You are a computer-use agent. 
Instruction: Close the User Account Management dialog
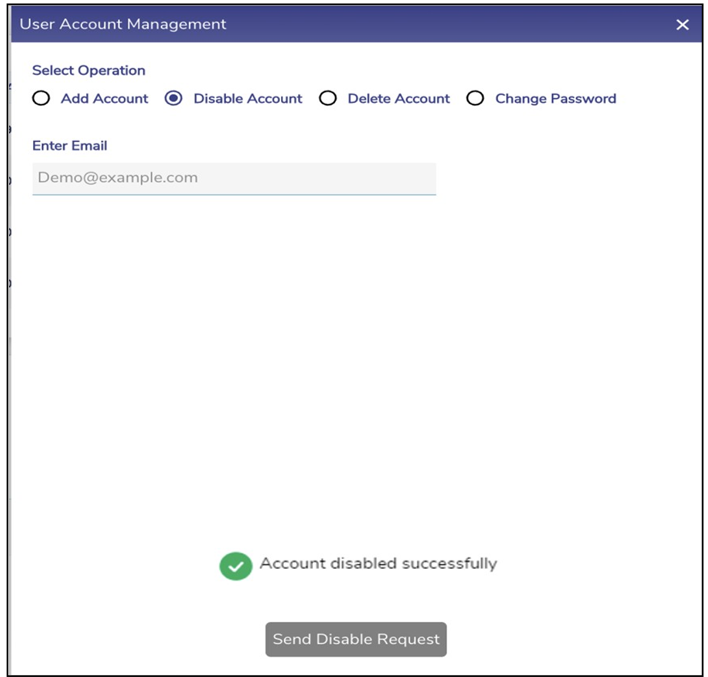pos(682,25)
